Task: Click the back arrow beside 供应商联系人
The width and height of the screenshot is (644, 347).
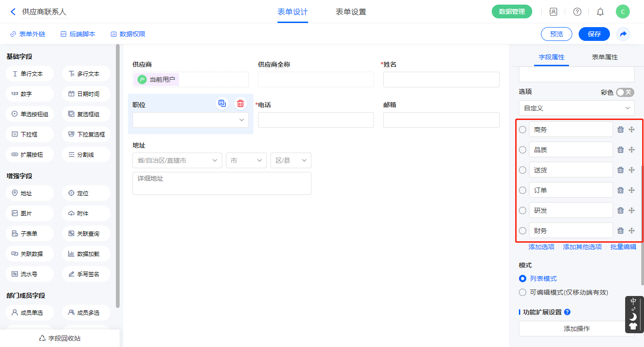Action: click(x=13, y=12)
